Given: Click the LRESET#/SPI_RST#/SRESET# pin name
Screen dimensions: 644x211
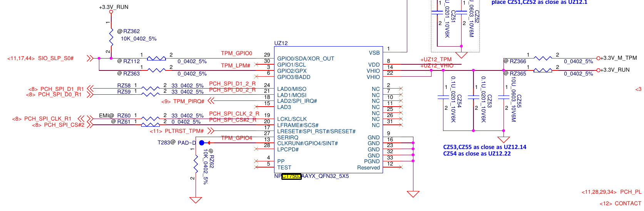Looking at the screenshot, I should [316, 131].
